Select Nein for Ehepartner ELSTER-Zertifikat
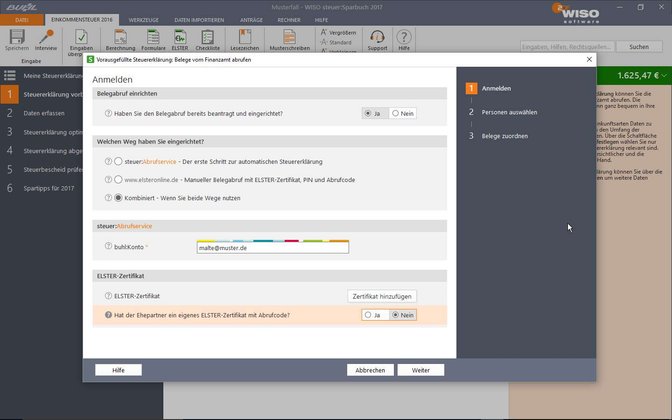Screen dimensions: 672x420 tap(402, 315)
